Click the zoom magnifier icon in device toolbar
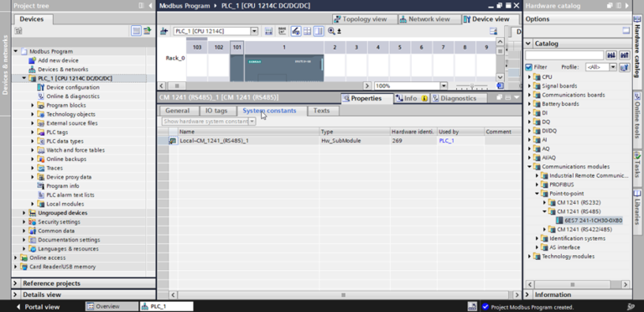 [x=331, y=31]
